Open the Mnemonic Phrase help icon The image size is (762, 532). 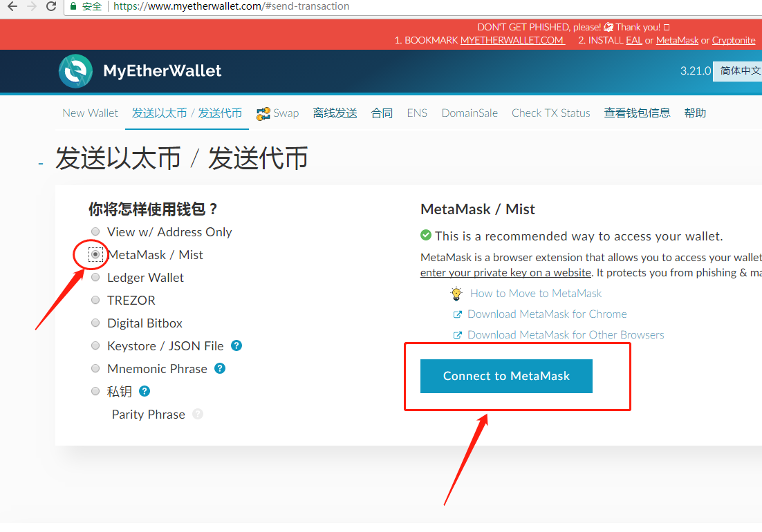tap(220, 368)
